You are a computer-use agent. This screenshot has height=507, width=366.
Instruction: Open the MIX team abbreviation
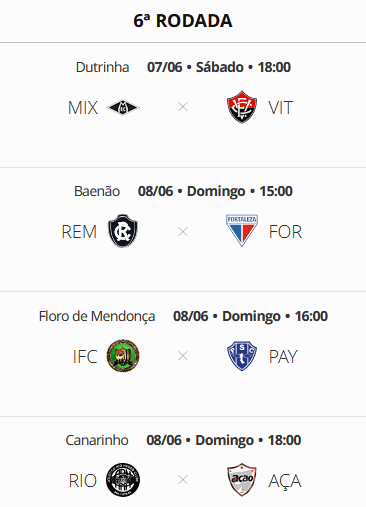tap(83, 108)
